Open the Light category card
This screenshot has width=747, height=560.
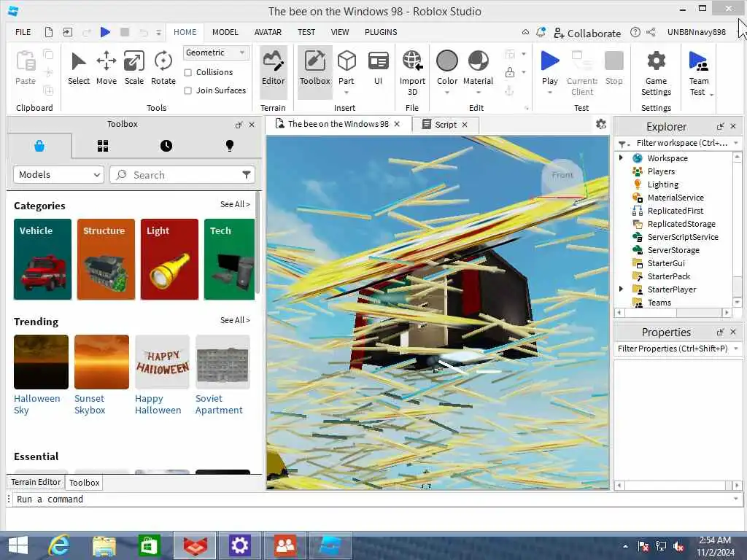coord(169,259)
